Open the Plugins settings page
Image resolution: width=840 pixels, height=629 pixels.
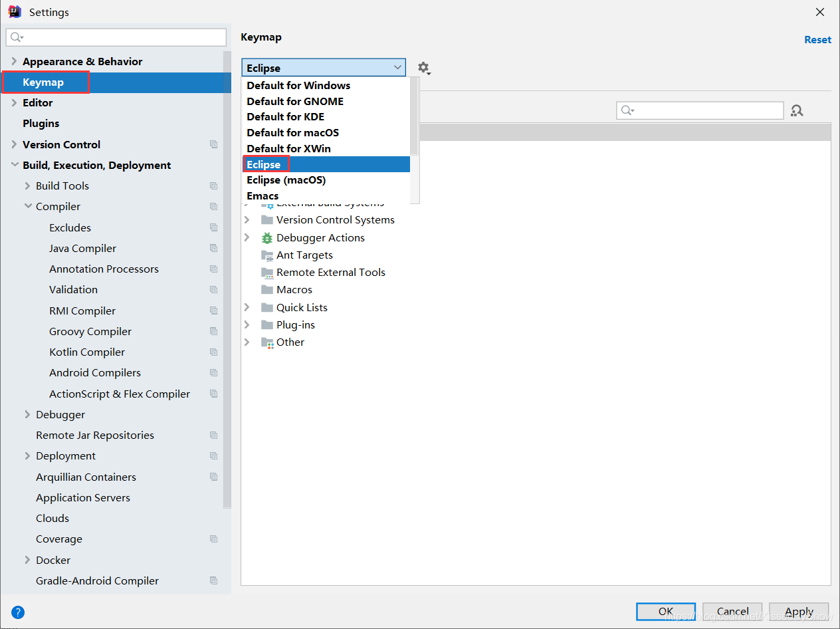tap(41, 123)
